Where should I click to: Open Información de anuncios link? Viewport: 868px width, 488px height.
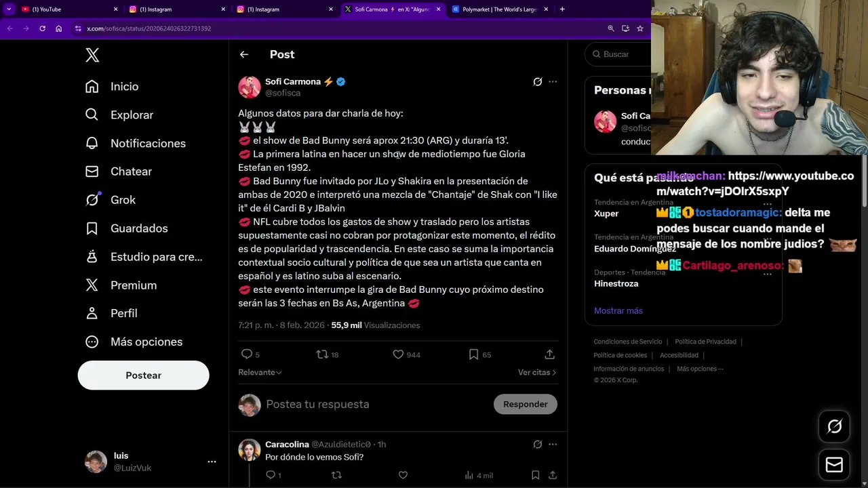(629, 369)
